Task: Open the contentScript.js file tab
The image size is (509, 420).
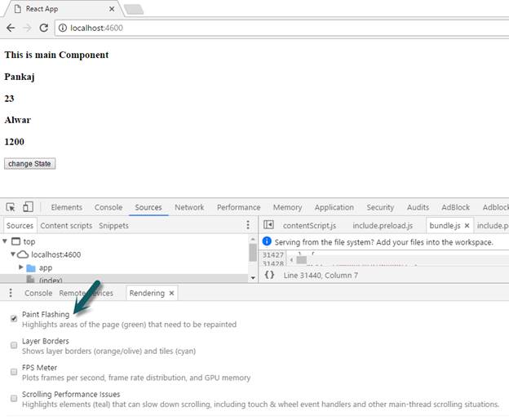Action: tap(309, 226)
